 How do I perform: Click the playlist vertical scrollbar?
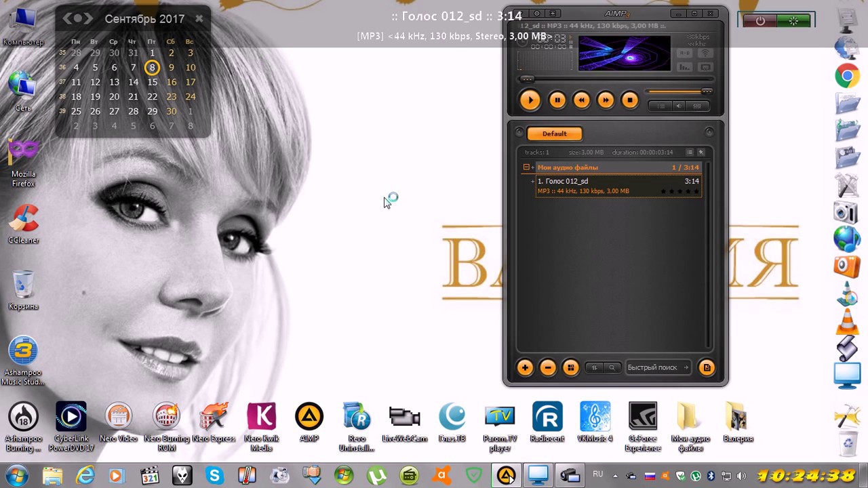click(x=707, y=254)
